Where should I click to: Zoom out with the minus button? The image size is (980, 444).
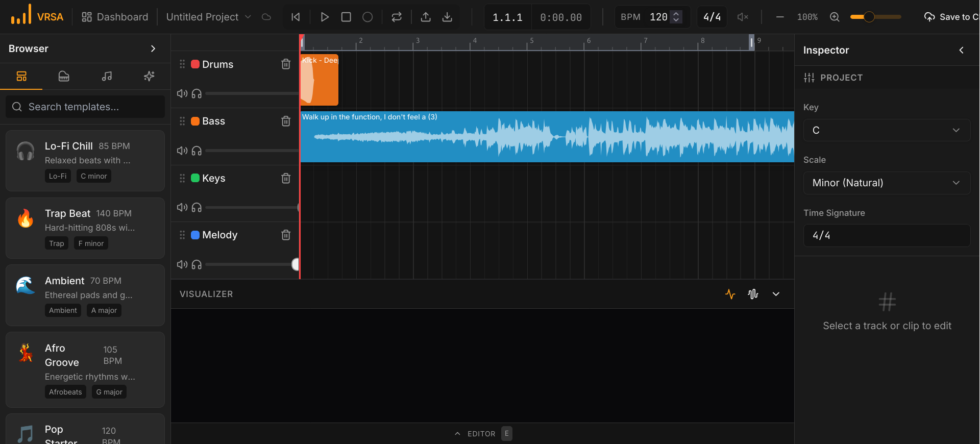click(780, 17)
